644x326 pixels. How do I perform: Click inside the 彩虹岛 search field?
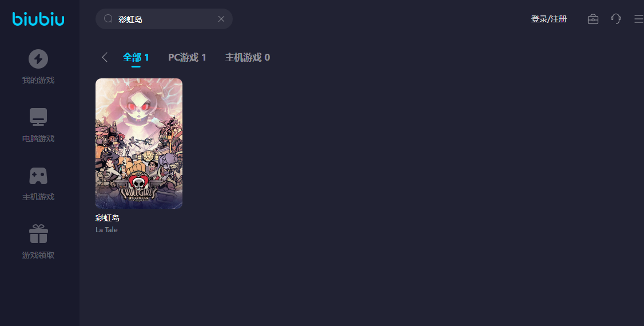coord(164,19)
